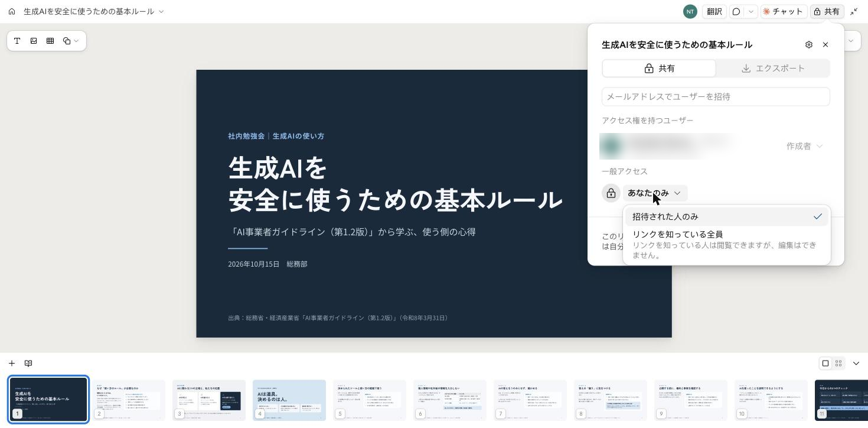868x428 pixels.
Task: Jump to slide 10 thumbnail
Action: (x=771, y=400)
